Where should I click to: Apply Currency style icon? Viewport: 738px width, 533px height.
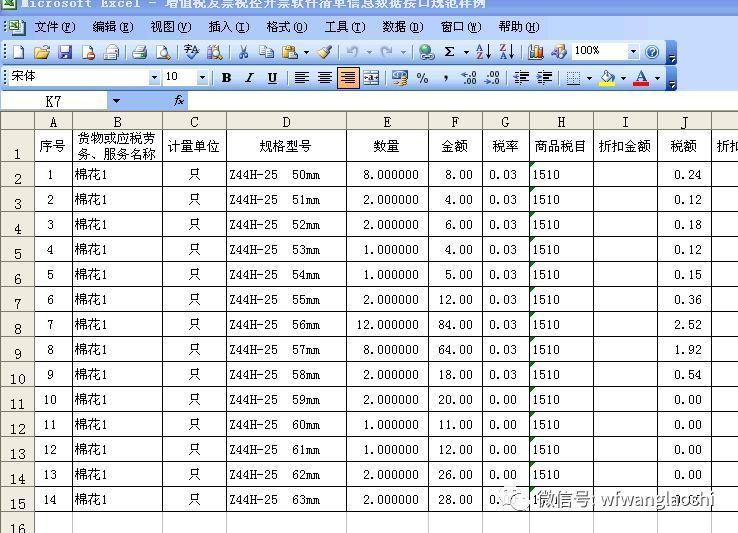(400, 78)
